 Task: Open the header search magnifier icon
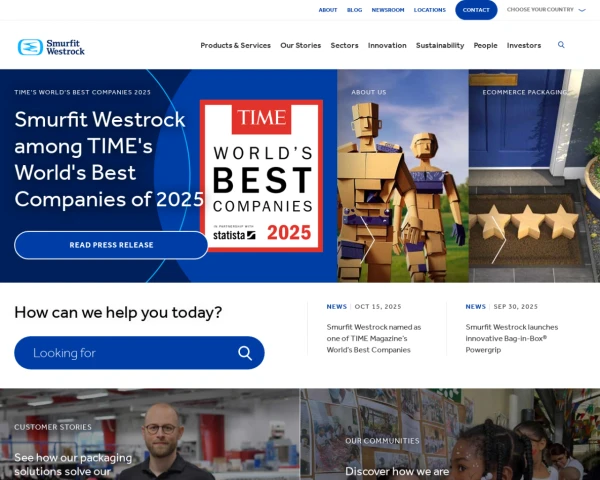[561, 45]
